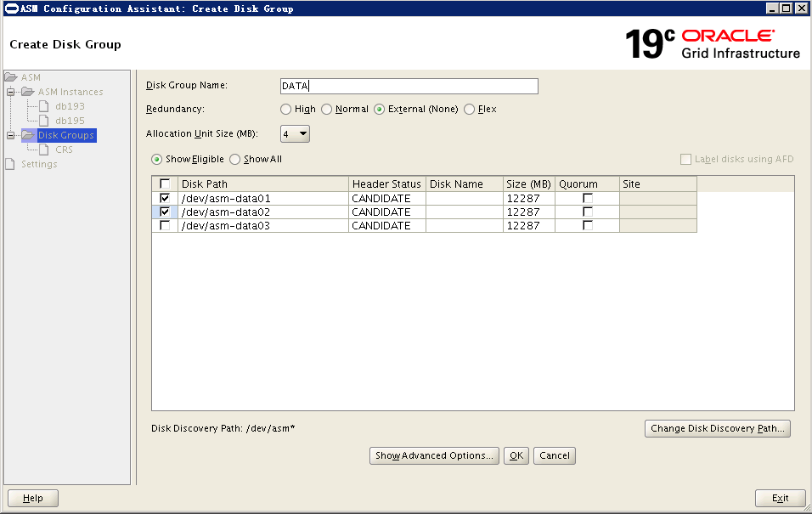Select CRS disk group in tree
This screenshot has height=514, width=812.
coord(65,150)
